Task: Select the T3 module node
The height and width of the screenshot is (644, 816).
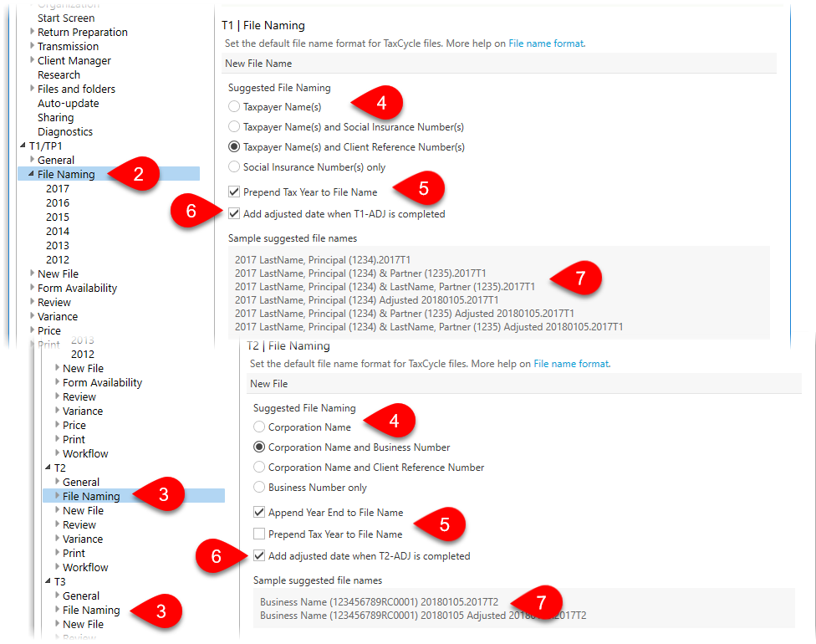Action: [x=60, y=581]
